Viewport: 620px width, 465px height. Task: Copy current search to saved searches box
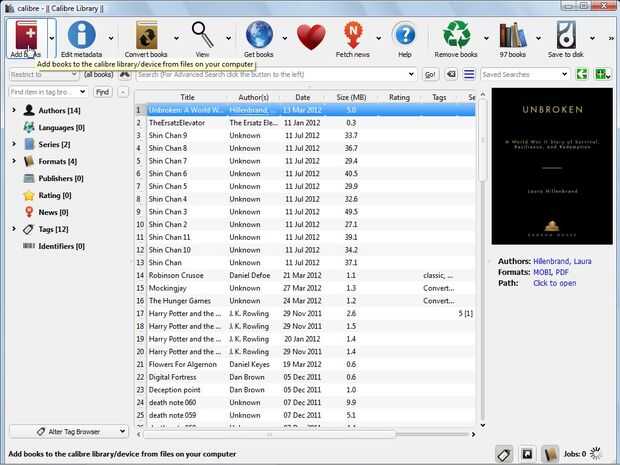coord(582,74)
